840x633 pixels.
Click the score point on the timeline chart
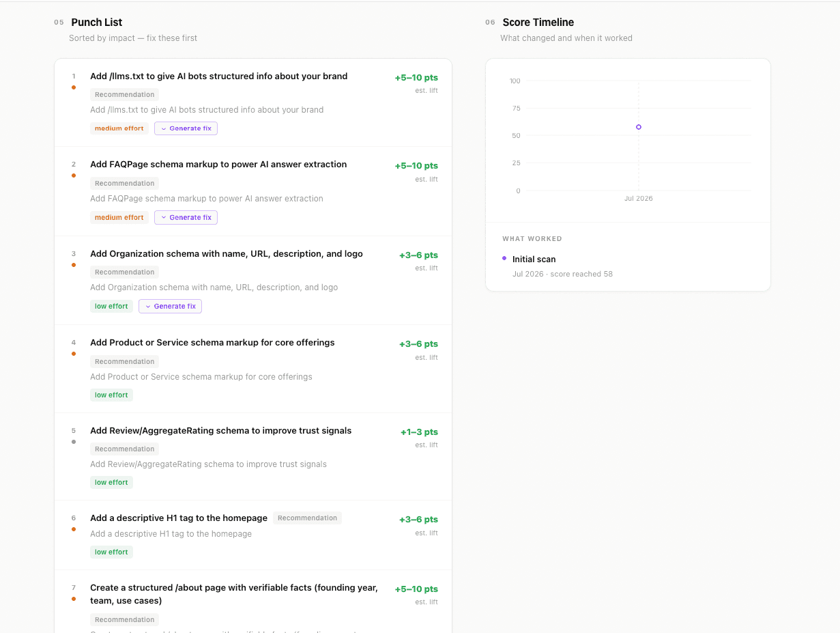(639, 127)
